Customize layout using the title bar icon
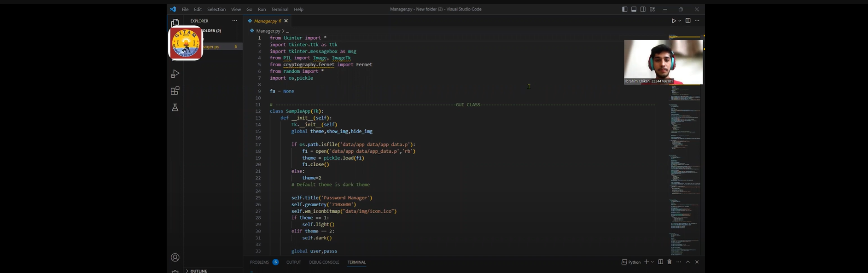868x273 pixels. click(x=652, y=9)
